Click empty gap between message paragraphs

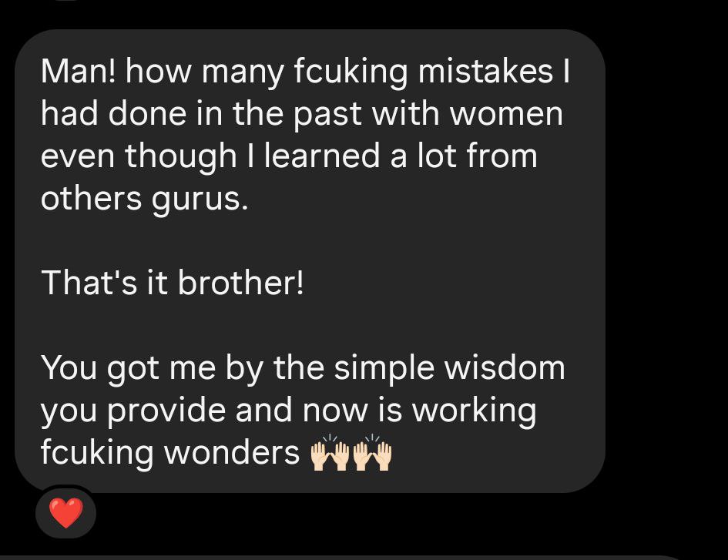coord(307,240)
